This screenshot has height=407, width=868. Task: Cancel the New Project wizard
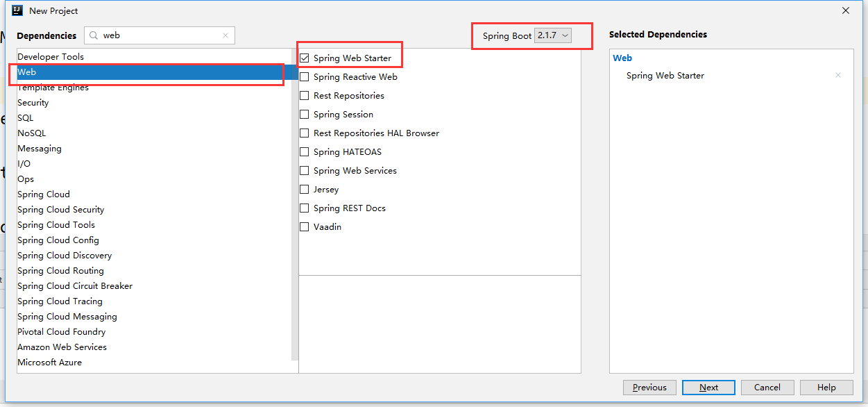[x=767, y=388]
